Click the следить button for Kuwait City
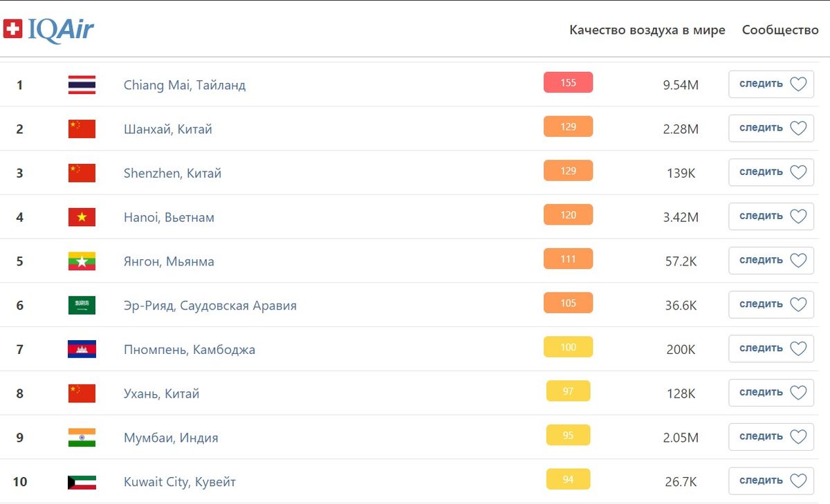Image resolution: width=830 pixels, height=504 pixels. coord(771,480)
